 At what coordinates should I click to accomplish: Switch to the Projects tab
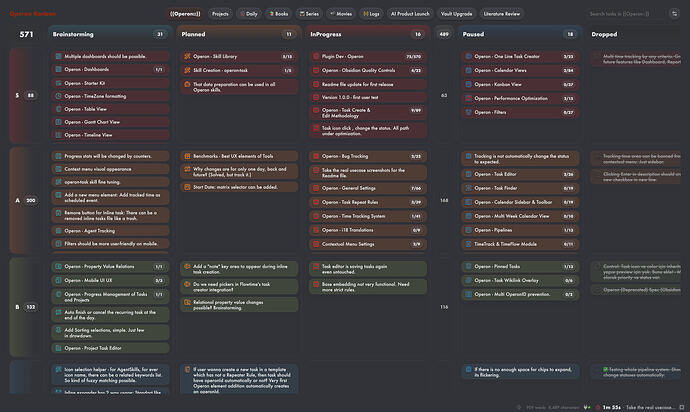pyautogui.click(x=220, y=14)
